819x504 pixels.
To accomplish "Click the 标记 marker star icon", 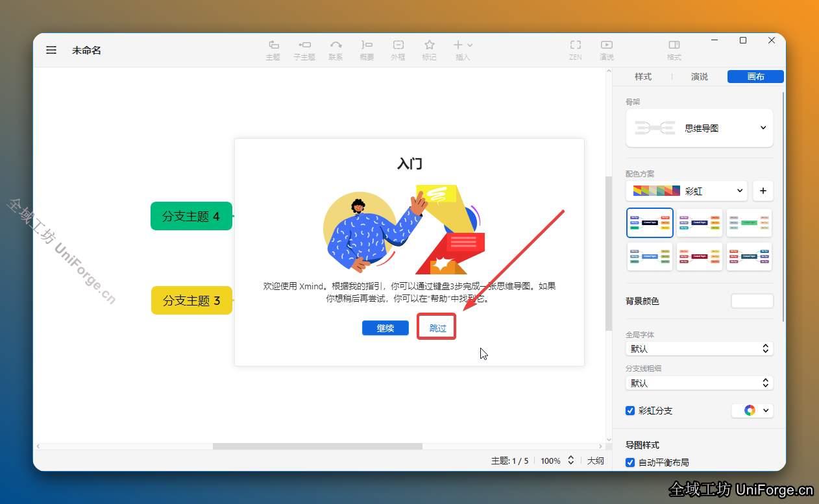I will pos(429,50).
